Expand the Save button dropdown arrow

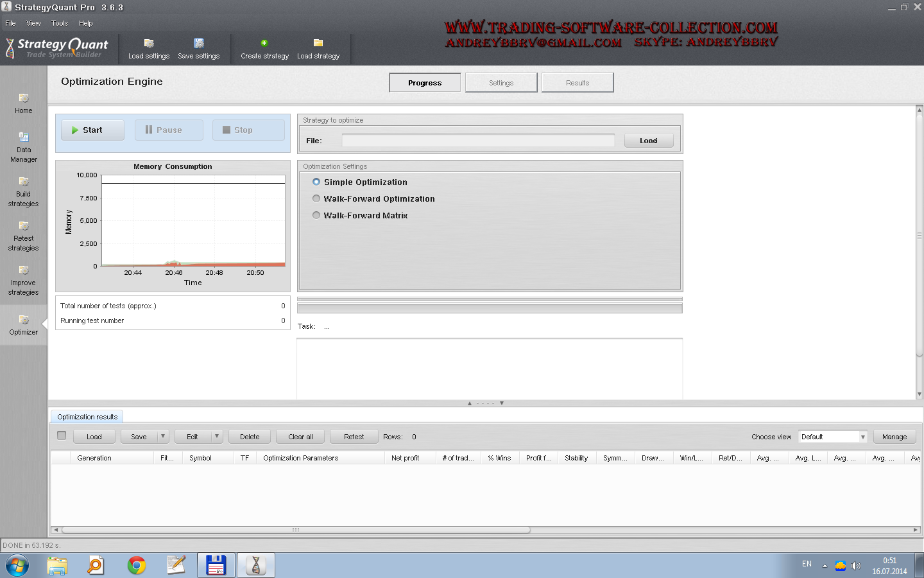pos(163,437)
